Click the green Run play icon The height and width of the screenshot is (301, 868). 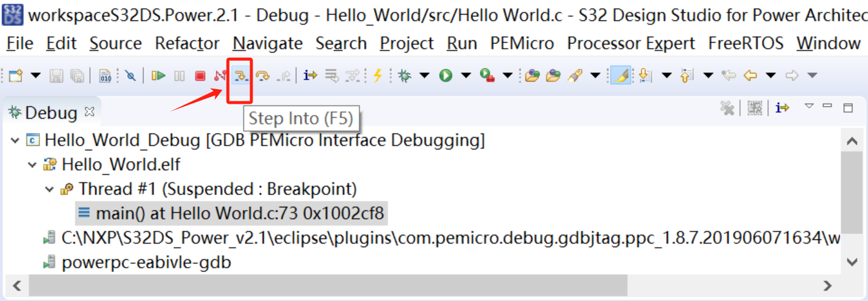coord(445,75)
